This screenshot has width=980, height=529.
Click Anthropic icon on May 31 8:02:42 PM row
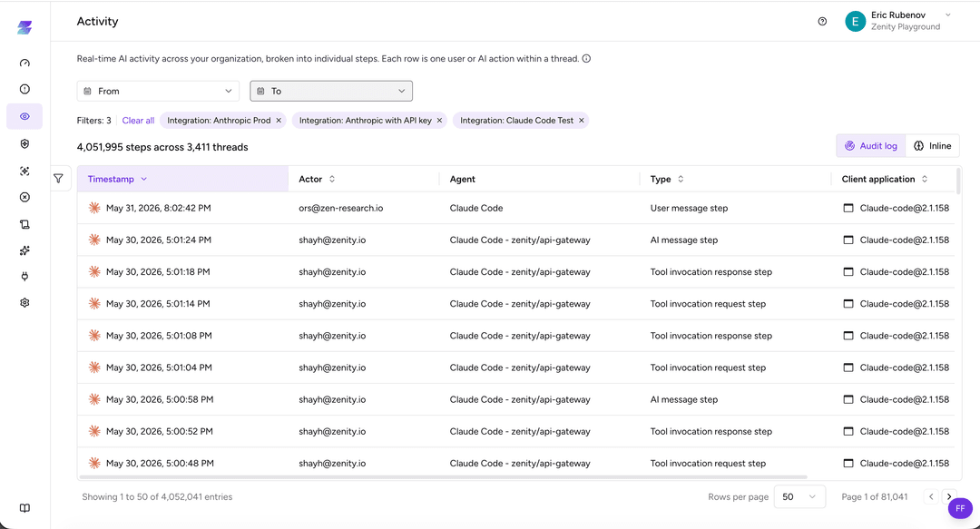(94, 208)
